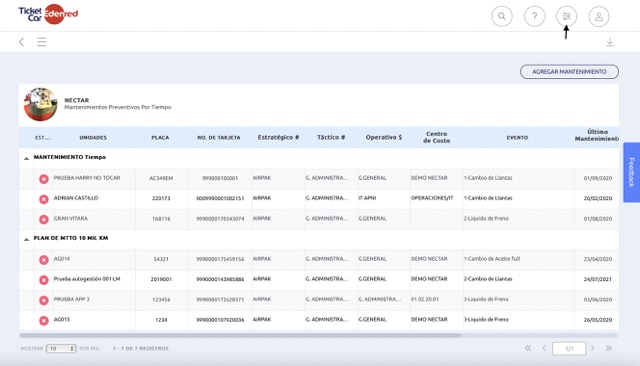
Task: Click the page number field 1/1
Action: click(569, 348)
